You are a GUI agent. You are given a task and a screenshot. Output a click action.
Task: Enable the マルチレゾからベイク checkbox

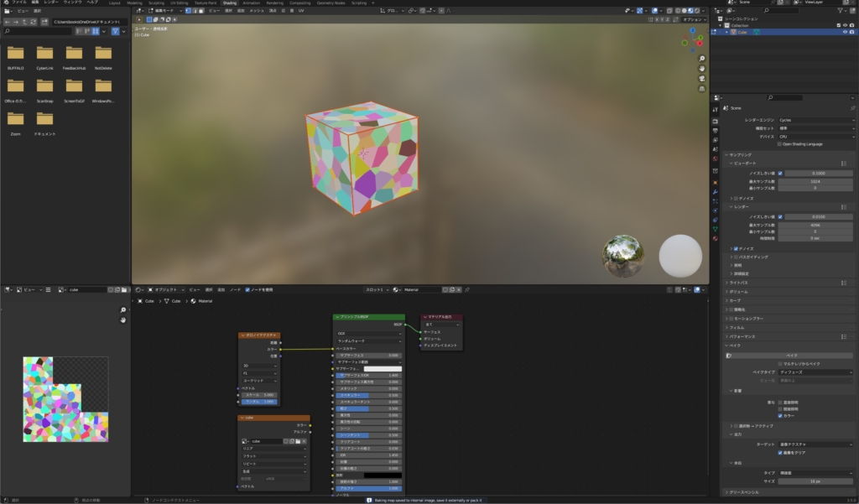click(780, 364)
